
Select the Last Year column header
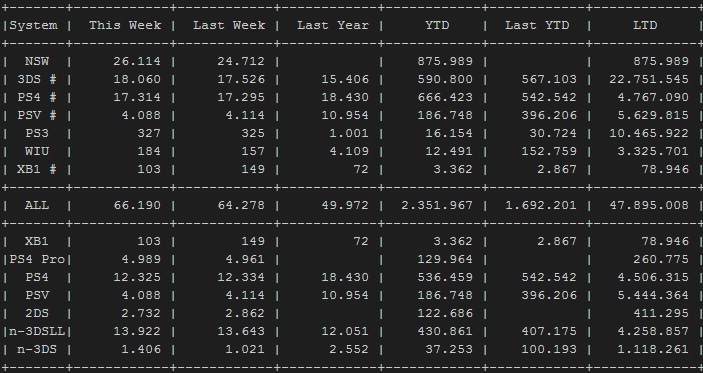tap(333, 25)
